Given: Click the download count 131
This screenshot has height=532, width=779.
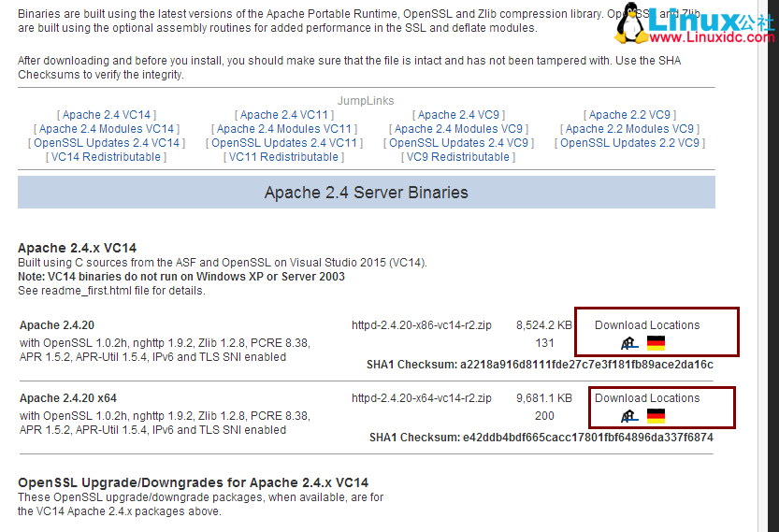Looking at the screenshot, I should pos(544,343).
